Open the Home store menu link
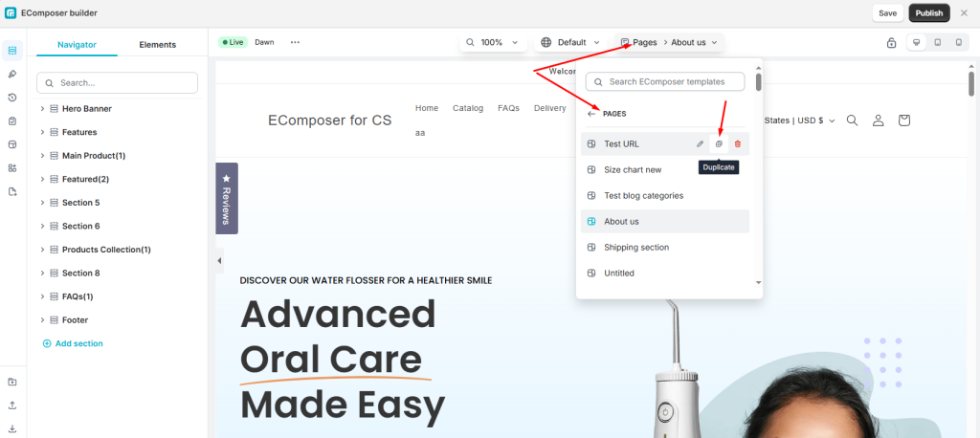The width and height of the screenshot is (980, 438). [427, 108]
